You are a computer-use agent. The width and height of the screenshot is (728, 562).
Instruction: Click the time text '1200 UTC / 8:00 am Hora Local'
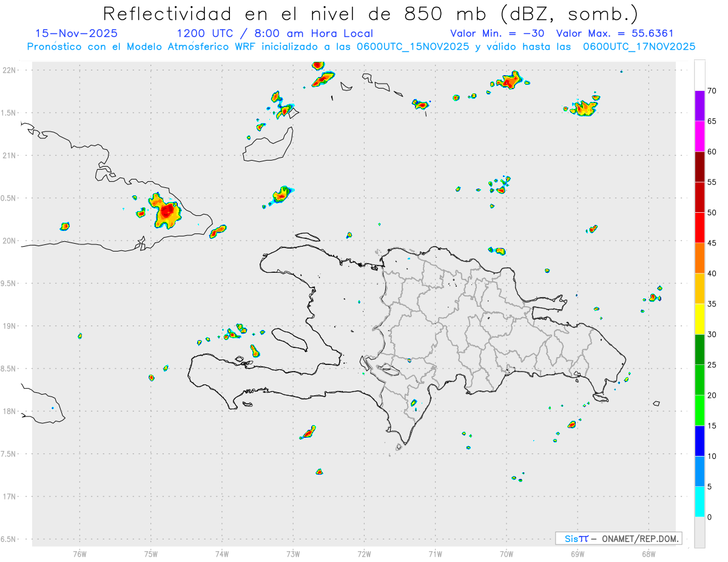coord(275,33)
